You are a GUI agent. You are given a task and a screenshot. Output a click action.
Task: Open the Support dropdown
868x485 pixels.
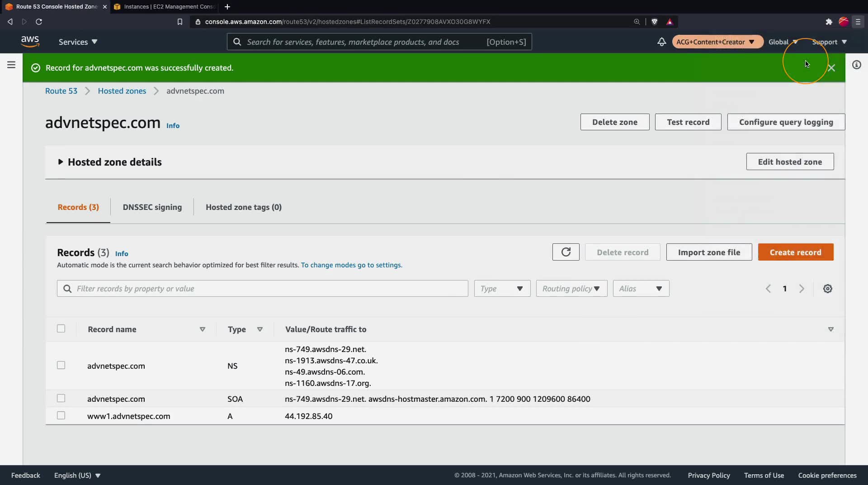click(x=829, y=42)
